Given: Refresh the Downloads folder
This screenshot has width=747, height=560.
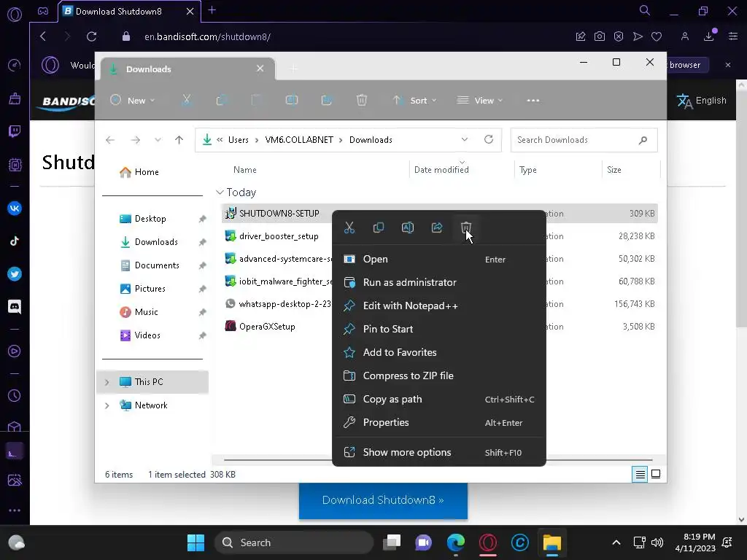Looking at the screenshot, I should (x=489, y=139).
